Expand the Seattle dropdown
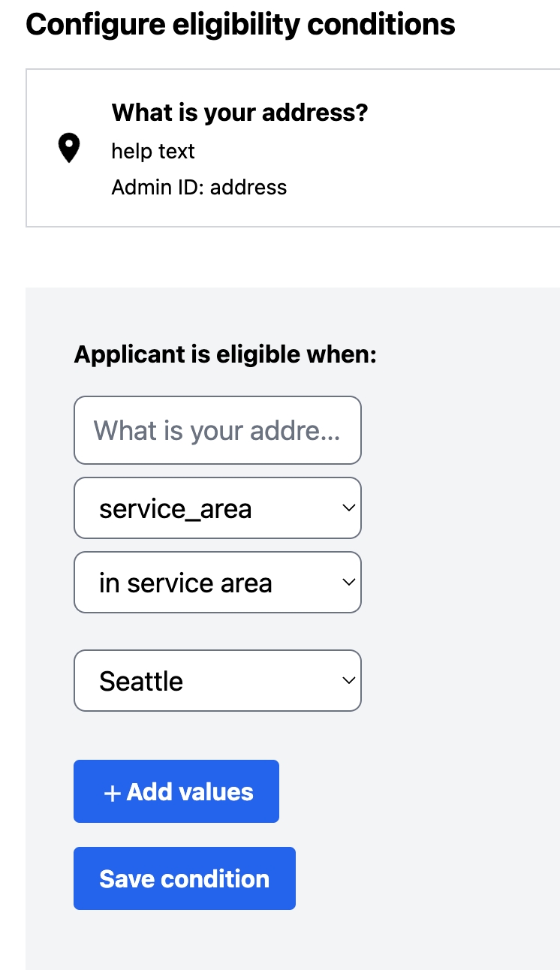The height and width of the screenshot is (970, 560). 217,680
